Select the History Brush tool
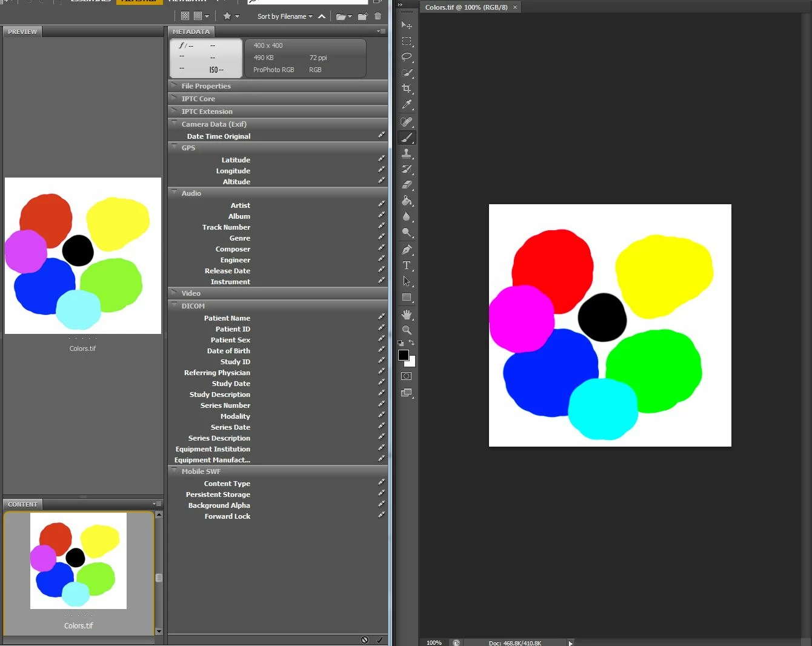812x646 pixels. [407, 169]
